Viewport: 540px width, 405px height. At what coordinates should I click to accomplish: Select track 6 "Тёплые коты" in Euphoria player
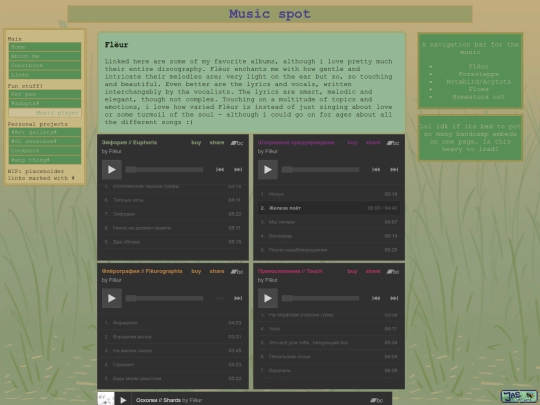point(173,200)
